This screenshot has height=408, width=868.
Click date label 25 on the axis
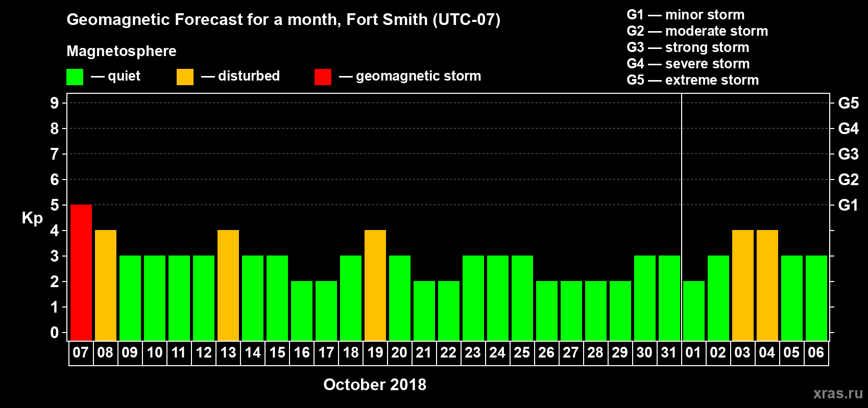(x=522, y=352)
